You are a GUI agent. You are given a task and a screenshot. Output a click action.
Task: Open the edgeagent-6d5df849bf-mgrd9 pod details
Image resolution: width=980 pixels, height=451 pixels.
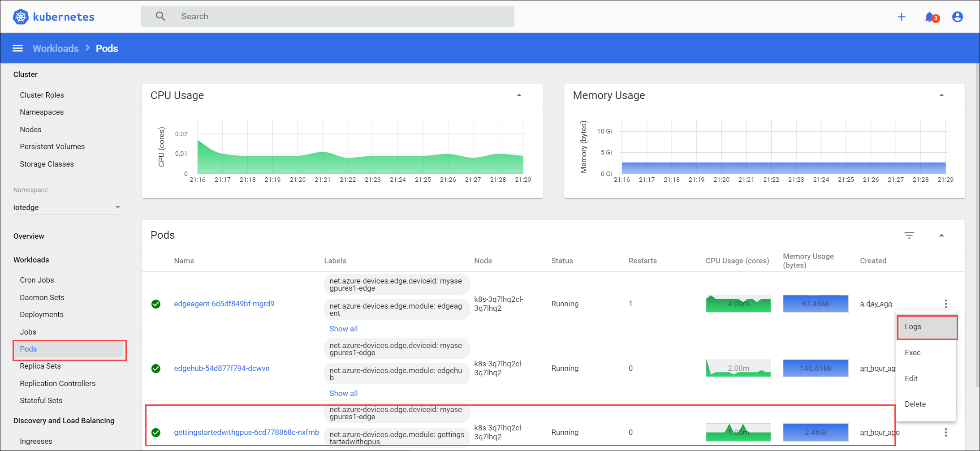(x=224, y=304)
